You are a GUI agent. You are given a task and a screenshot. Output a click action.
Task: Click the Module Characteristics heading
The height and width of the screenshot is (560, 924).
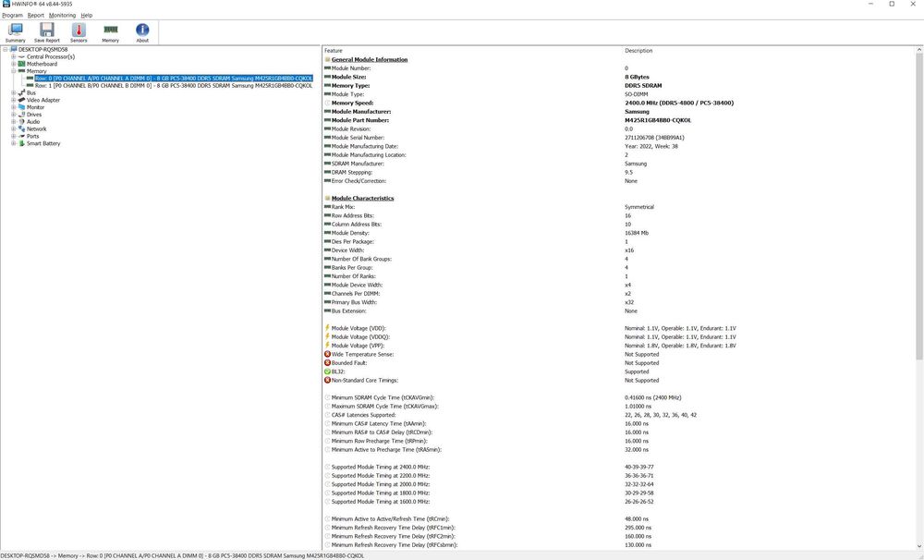click(x=362, y=198)
